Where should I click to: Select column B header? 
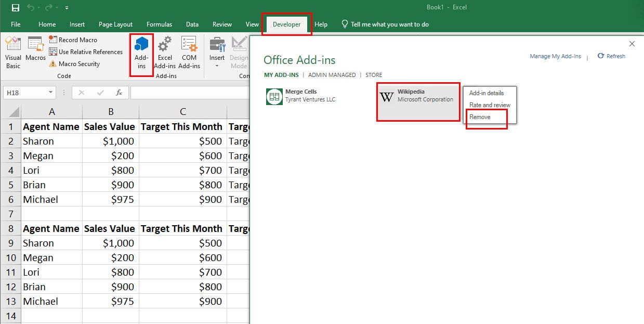[x=111, y=112]
